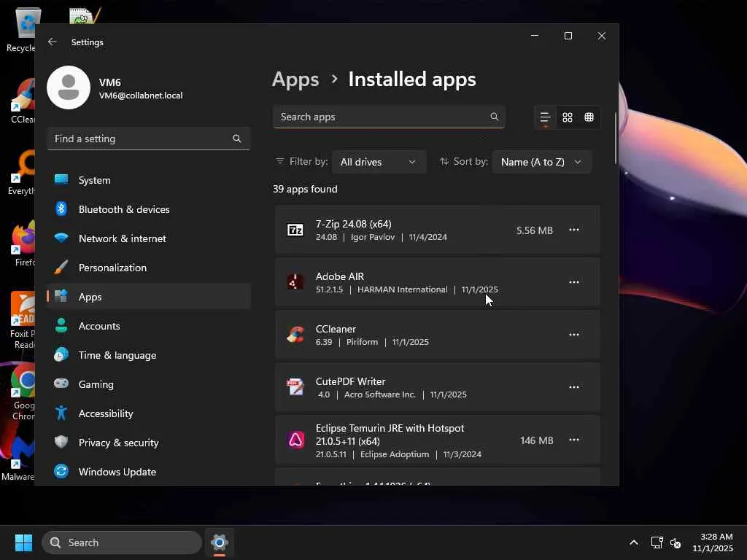Show hidden icons in system tray
747x560 pixels.
tap(633, 542)
